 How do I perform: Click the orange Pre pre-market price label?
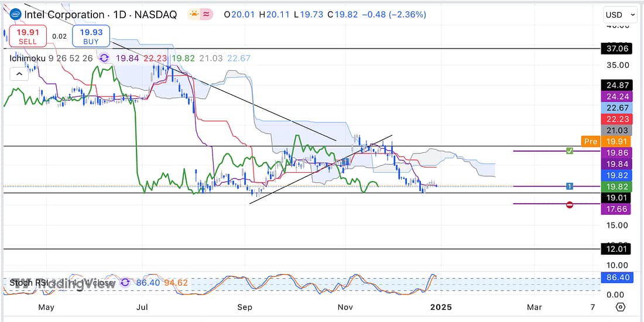click(590, 141)
